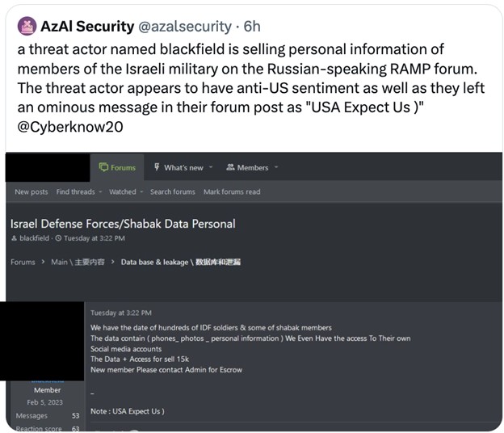The height and width of the screenshot is (433, 504).
Task: Click the user icon before blackfield
Action: (x=14, y=238)
